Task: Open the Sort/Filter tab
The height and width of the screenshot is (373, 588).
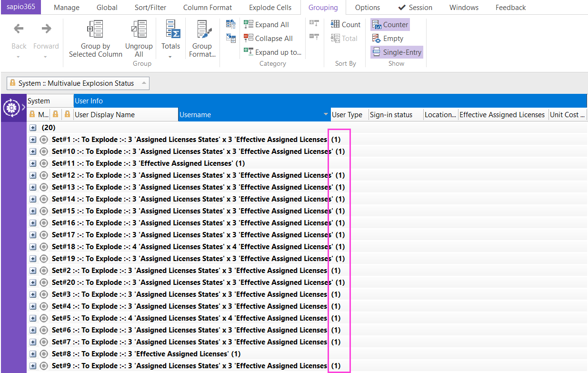Action: point(150,8)
